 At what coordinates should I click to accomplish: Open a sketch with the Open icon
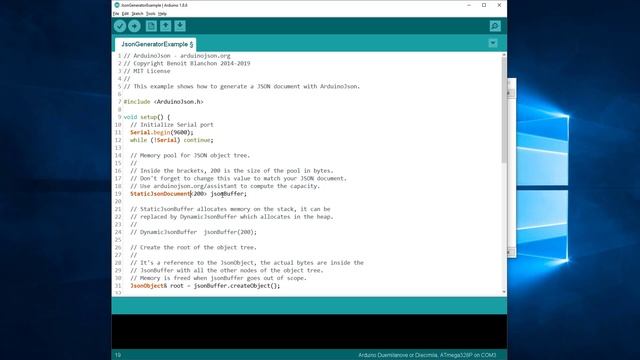[x=165, y=26]
